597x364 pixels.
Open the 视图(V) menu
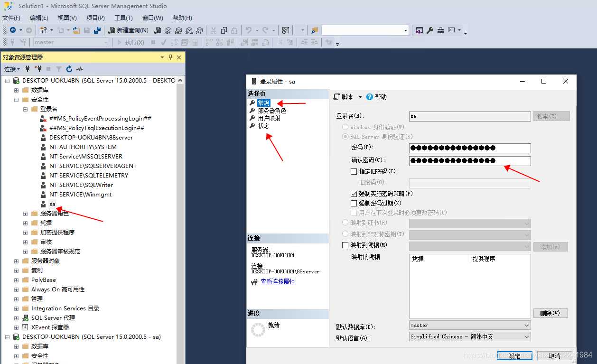pyautogui.click(x=67, y=18)
